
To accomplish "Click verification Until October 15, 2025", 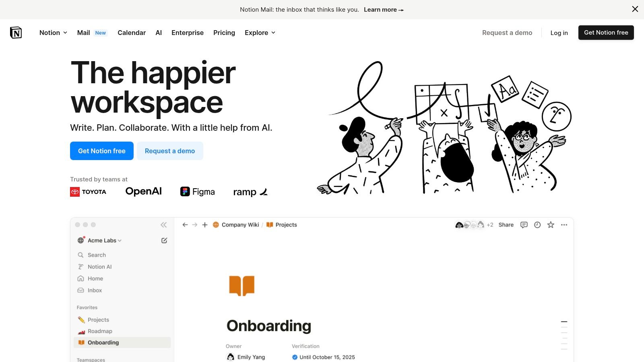I will 324,357.
